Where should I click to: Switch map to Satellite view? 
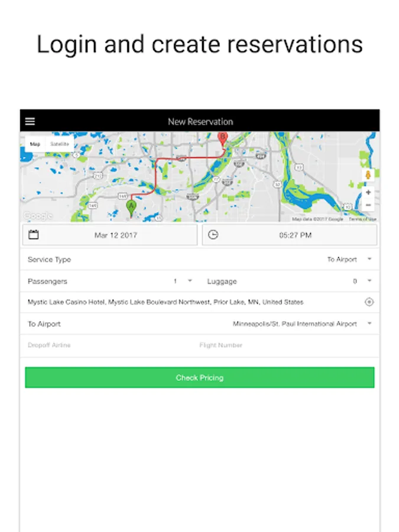pyautogui.click(x=59, y=144)
